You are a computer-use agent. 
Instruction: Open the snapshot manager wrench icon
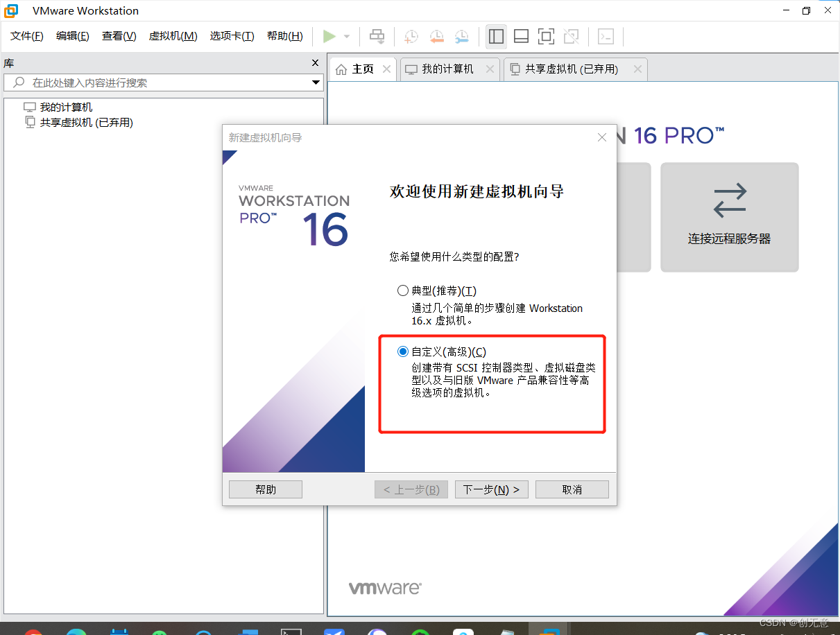tap(461, 36)
